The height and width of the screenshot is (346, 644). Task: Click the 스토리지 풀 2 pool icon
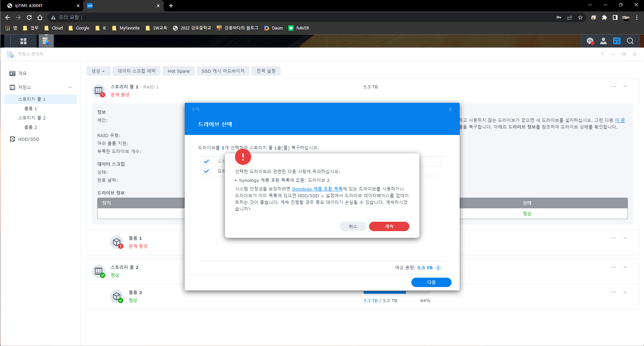point(99,271)
